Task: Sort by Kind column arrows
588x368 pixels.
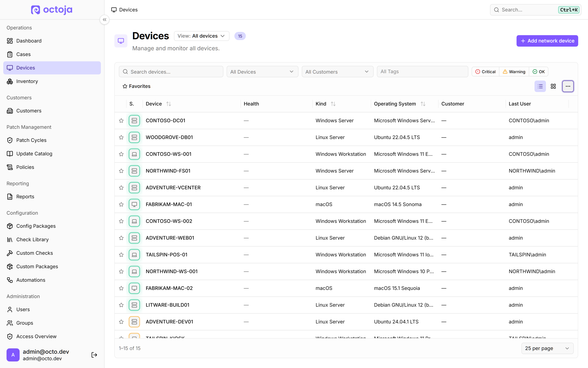Action: tap(333, 104)
